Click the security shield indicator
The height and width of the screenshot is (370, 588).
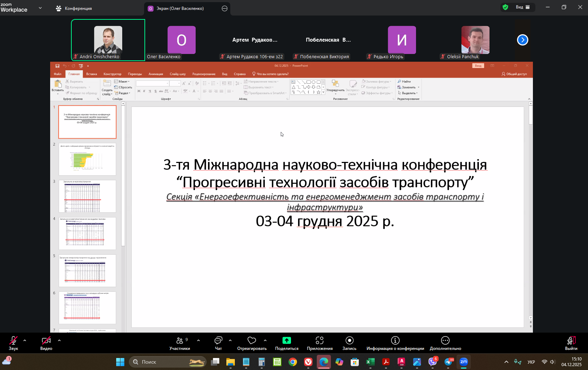(x=505, y=7)
